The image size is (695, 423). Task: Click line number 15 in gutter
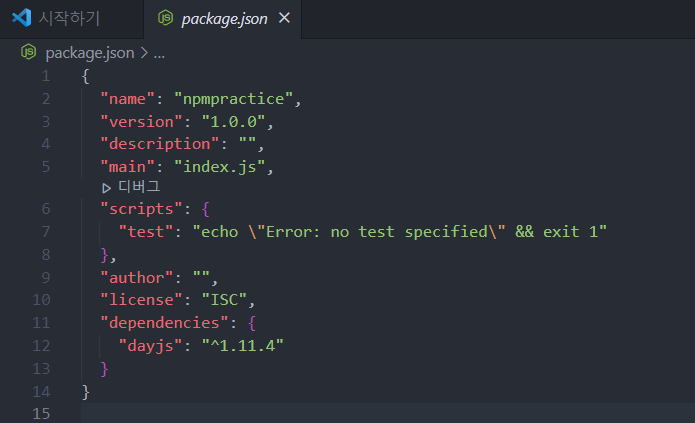(41, 414)
